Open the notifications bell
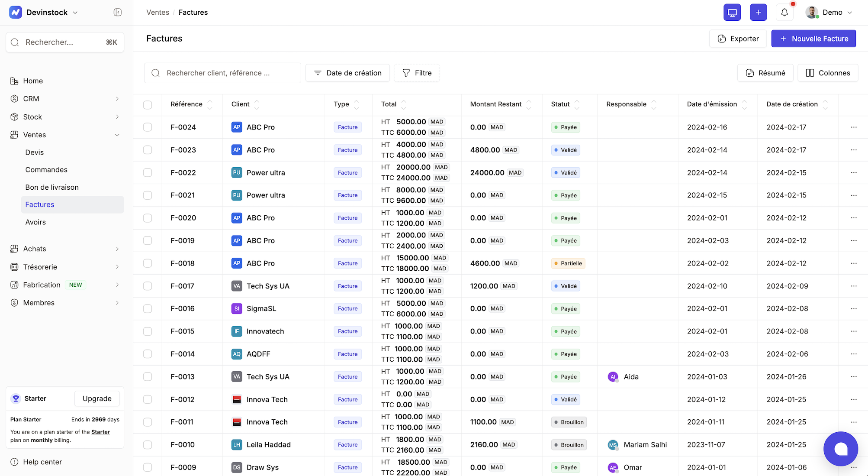This screenshot has height=476, width=868. [784, 12]
